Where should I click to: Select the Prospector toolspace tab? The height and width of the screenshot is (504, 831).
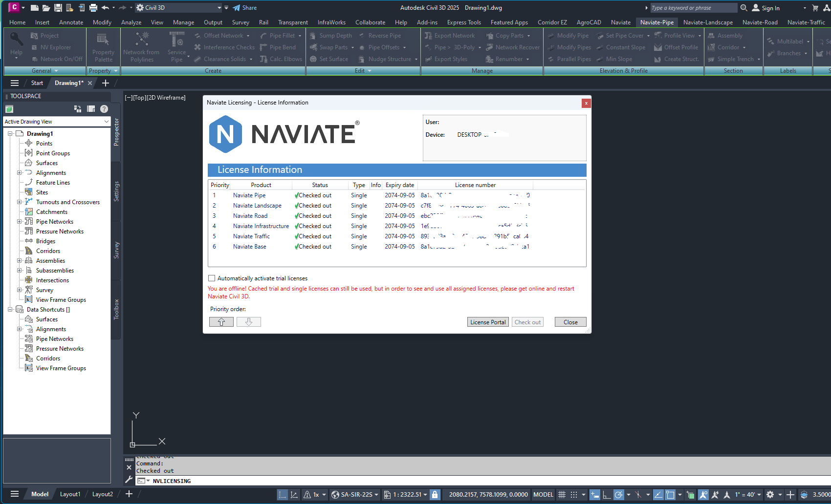pos(116,132)
